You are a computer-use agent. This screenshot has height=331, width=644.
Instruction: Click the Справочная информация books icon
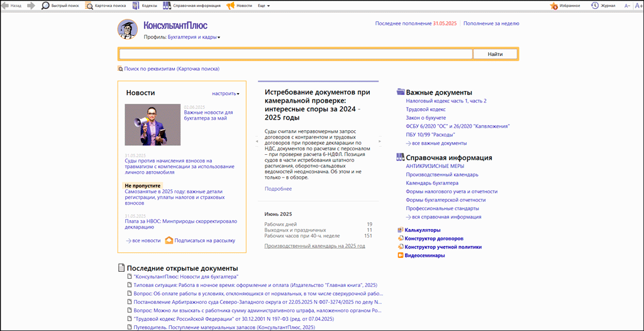click(401, 157)
